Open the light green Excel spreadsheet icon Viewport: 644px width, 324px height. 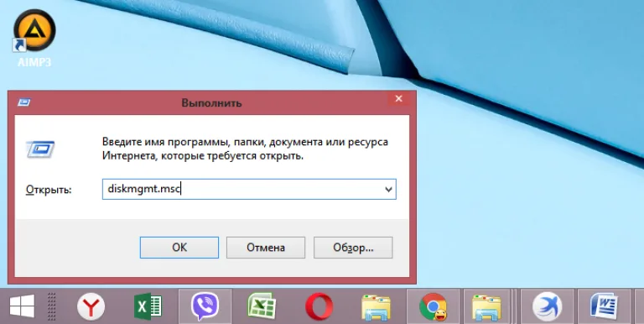point(262,306)
